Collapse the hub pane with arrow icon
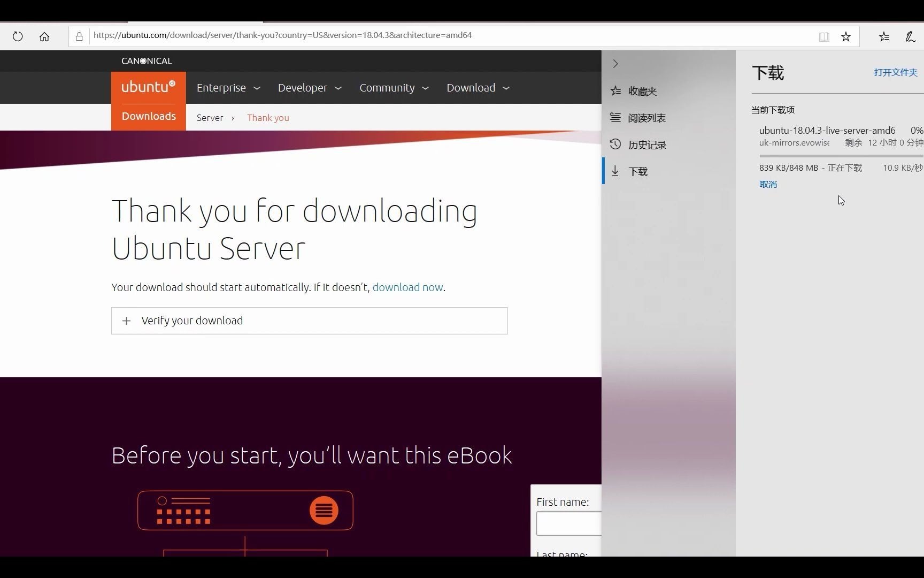 pos(615,64)
